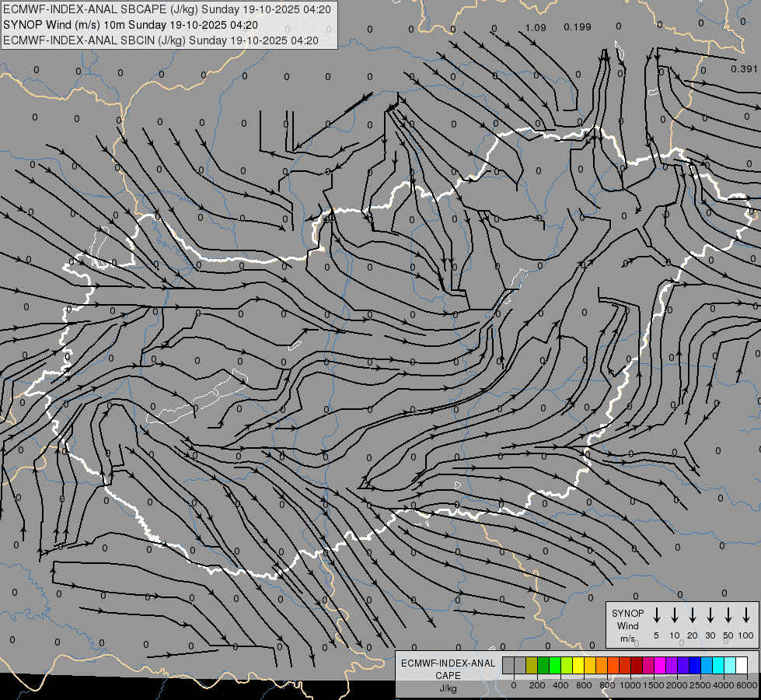Click the 400 tick label on CAPE scale
The image size is (761, 700).
tap(560, 685)
